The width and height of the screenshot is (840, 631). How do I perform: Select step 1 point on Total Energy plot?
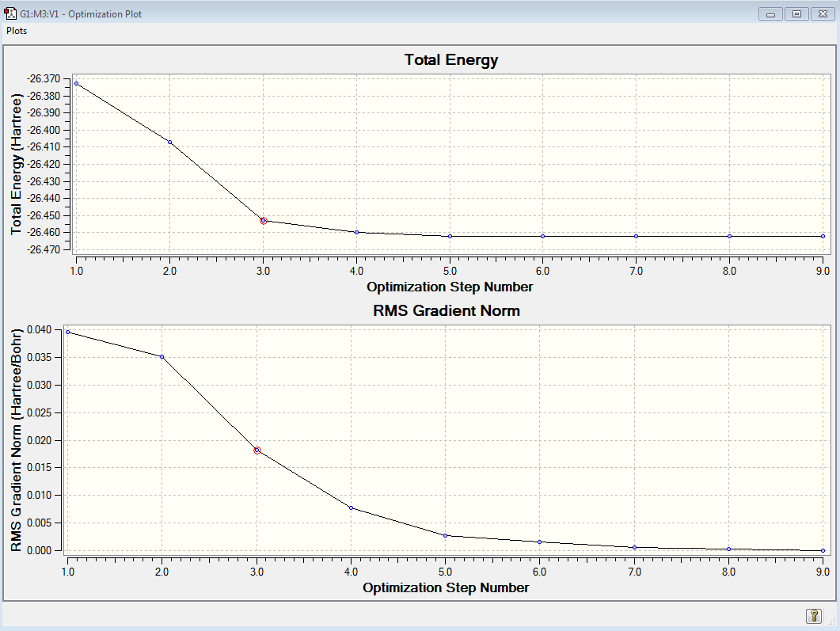(x=77, y=84)
